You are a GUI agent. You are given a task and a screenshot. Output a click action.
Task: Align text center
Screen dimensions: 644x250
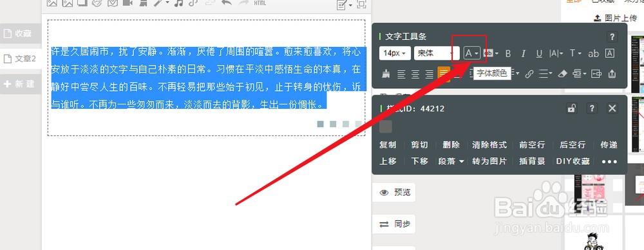(x=415, y=74)
